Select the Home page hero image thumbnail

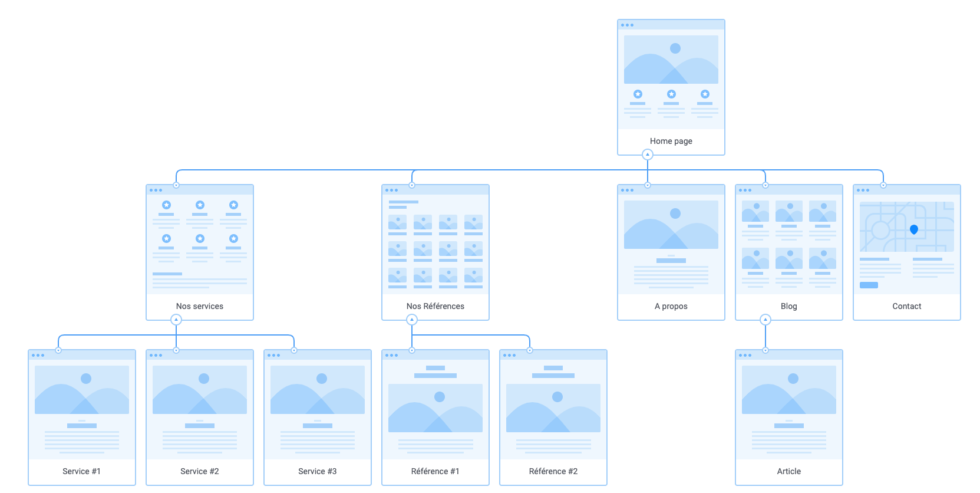(671, 60)
